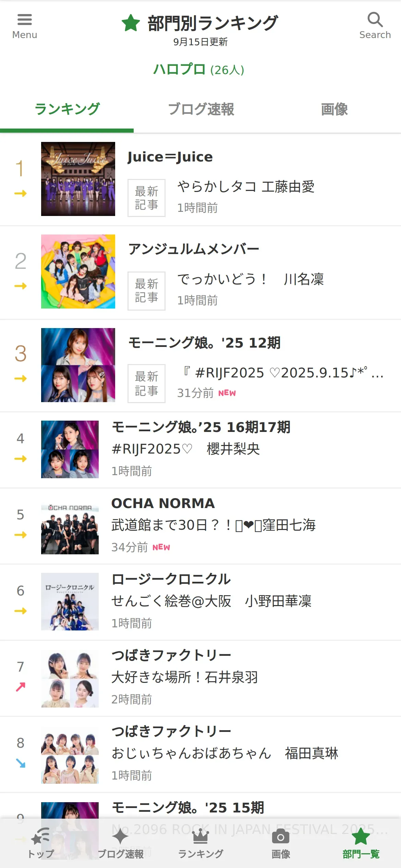Open ロージークロニクル ranking entry

200,602
